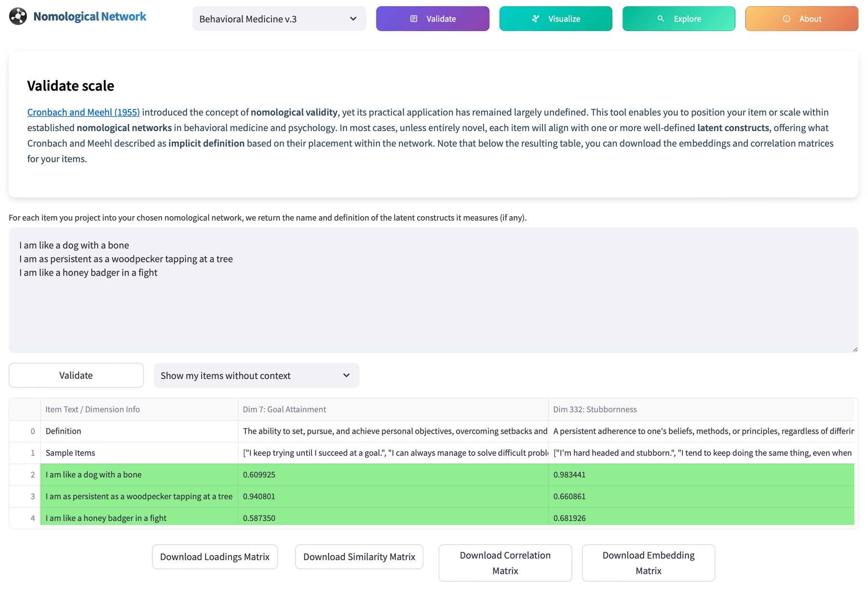Click Download Similarity Matrix button

(359, 557)
